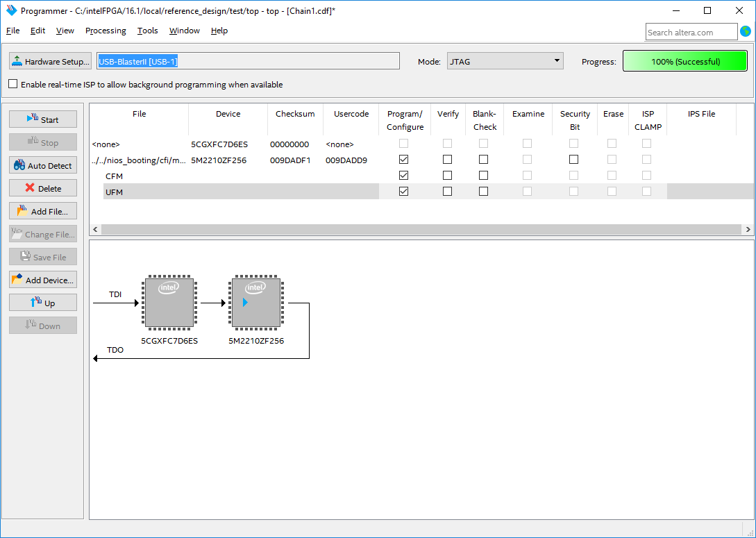Viewport: 756px width, 538px height.
Task: Select the 5M2210ZF256 chip in chain diagram
Action: 256,303
